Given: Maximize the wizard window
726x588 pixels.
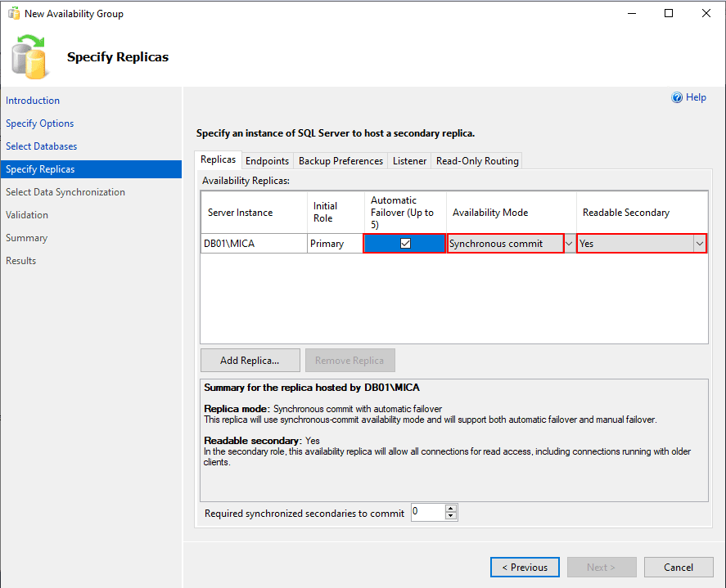Looking at the screenshot, I should click(x=669, y=14).
